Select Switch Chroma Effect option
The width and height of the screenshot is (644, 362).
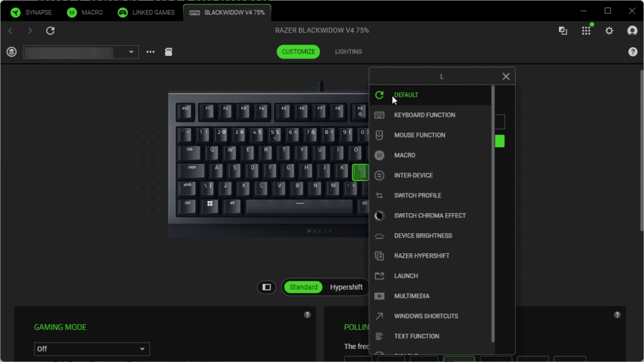point(430,216)
